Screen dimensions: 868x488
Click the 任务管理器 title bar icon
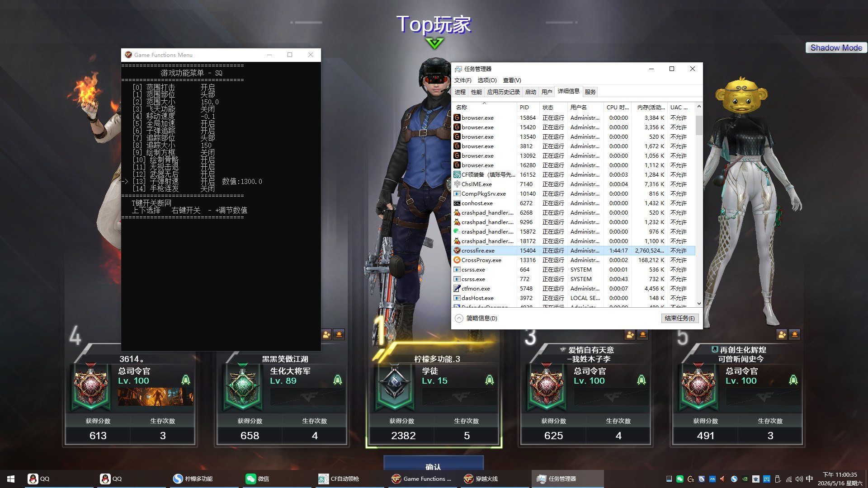tap(458, 69)
